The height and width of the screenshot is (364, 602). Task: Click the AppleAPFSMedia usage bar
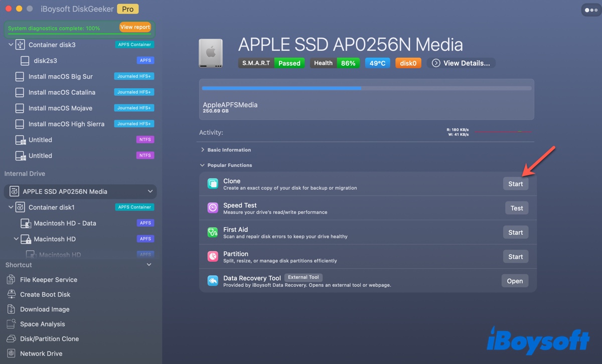pyautogui.click(x=367, y=88)
